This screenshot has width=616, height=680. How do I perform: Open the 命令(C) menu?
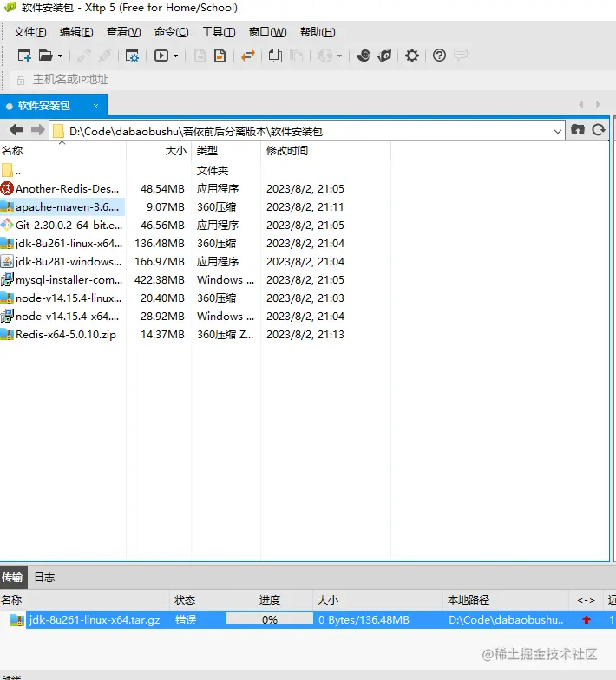(172, 32)
